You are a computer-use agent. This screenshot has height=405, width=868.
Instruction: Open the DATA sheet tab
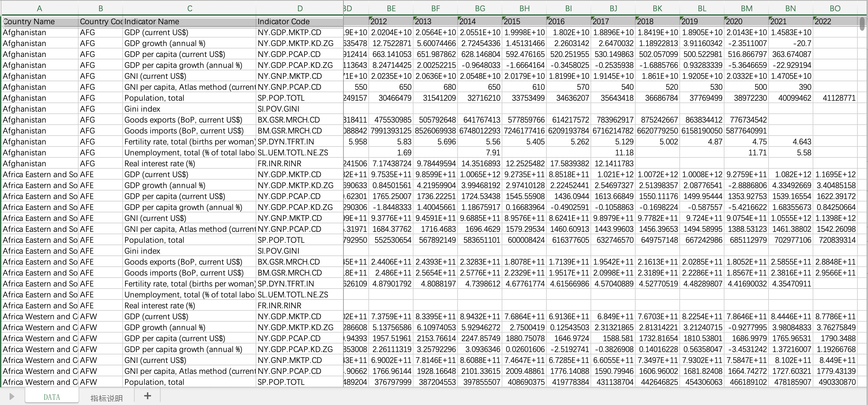click(52, 397)
